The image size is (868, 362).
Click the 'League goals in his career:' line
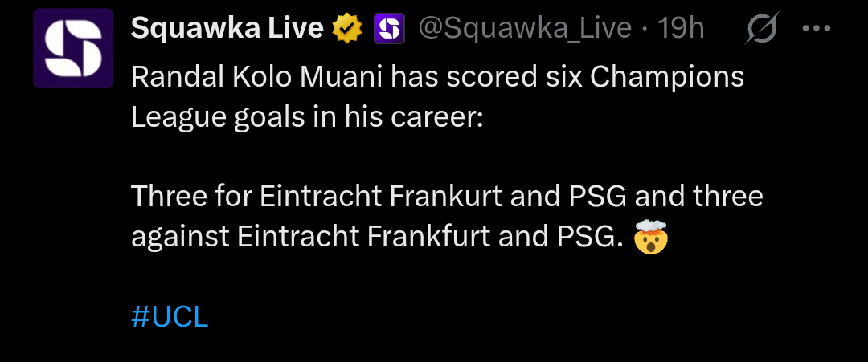coord(307,118)
